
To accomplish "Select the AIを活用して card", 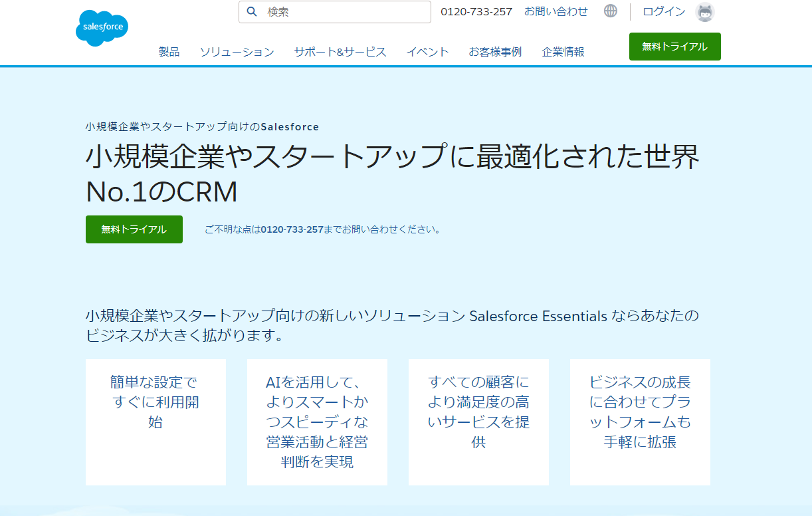I will [317, 422].
